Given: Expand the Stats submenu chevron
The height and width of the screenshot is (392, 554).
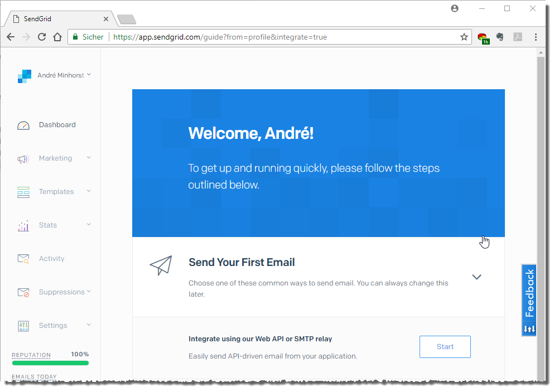Looking at the screenshot, I should (x=89, y=225).
